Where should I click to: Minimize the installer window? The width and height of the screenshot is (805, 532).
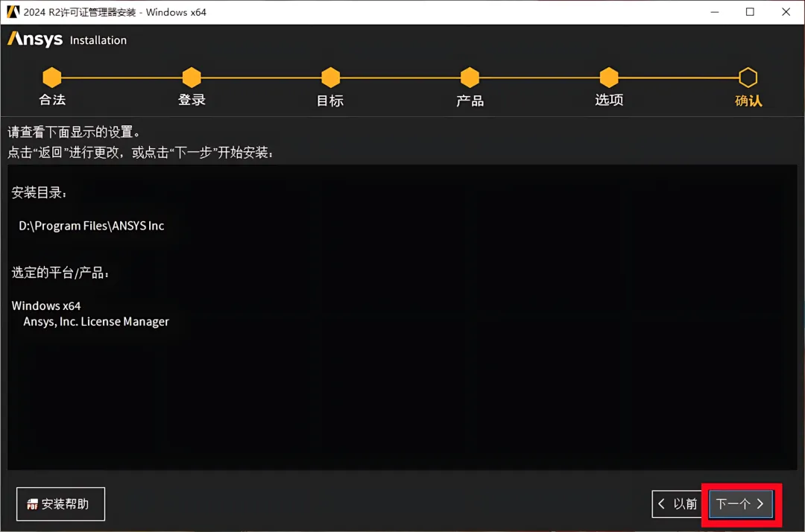[715, 12]
